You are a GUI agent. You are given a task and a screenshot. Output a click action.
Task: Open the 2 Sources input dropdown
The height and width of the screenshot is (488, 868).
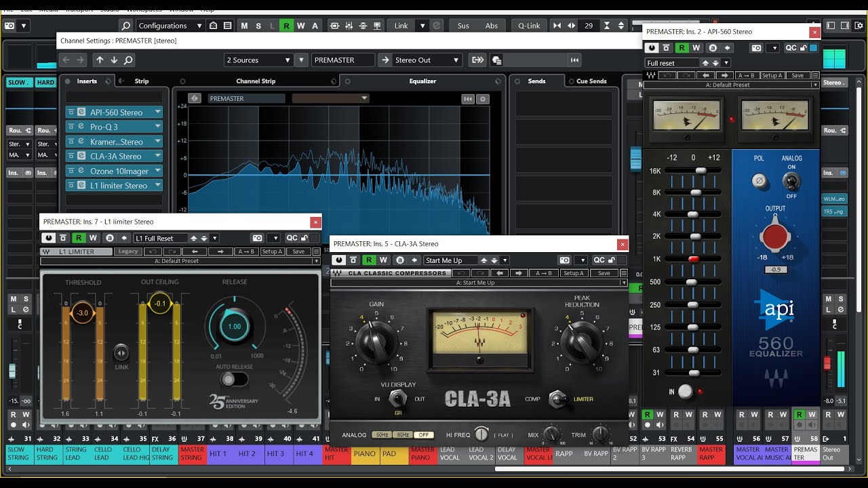click(258, 60)
